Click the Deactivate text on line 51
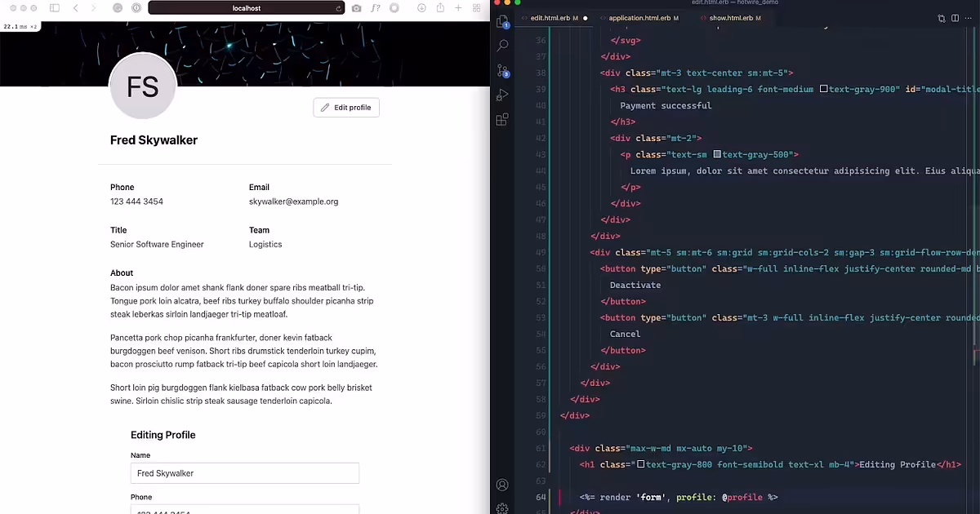 [635, 285]
